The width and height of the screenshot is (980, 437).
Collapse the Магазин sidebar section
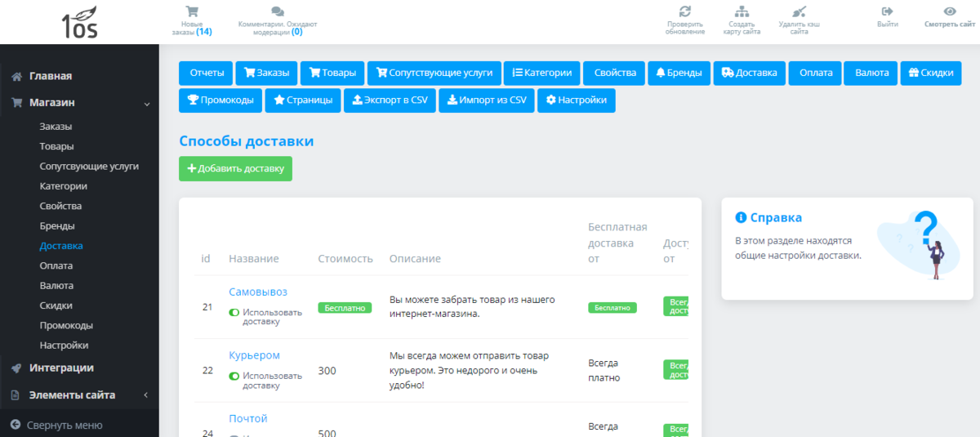pyautogui.click(x=146, y=104)
